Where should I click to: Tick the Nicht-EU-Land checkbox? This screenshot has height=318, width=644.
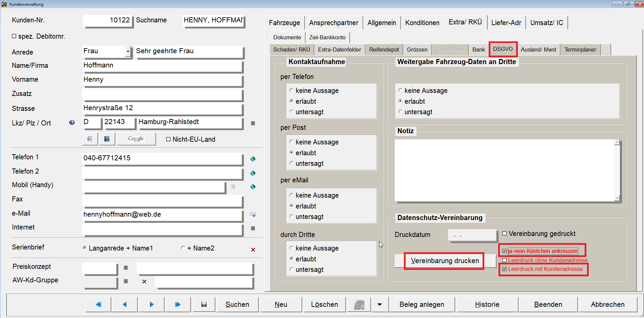[x=168, y=139]
